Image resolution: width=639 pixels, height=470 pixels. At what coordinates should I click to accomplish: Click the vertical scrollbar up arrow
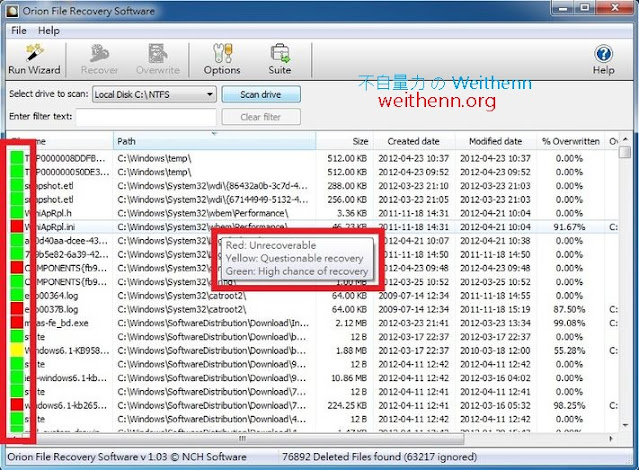625,139
